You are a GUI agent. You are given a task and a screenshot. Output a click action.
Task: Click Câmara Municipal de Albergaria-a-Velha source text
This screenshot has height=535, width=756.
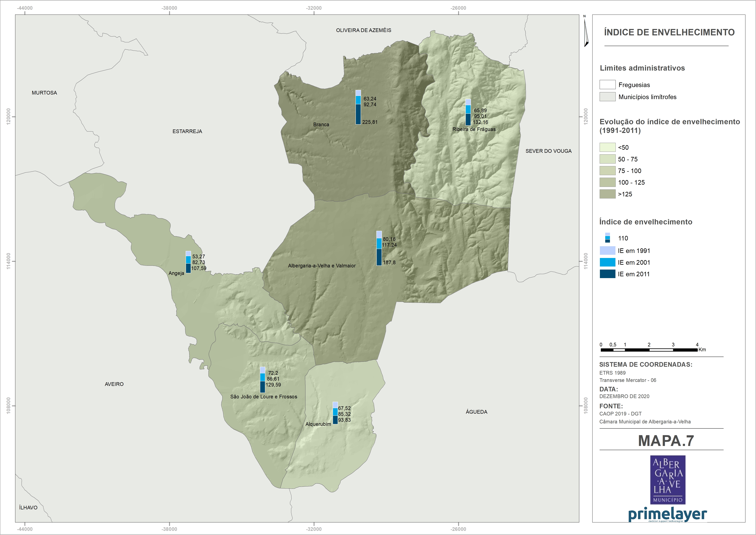pos(645,422)
